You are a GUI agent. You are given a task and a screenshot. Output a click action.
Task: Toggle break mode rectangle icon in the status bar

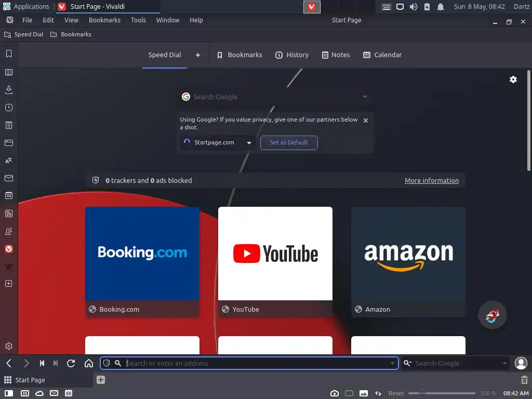click(x=349, y=393)
